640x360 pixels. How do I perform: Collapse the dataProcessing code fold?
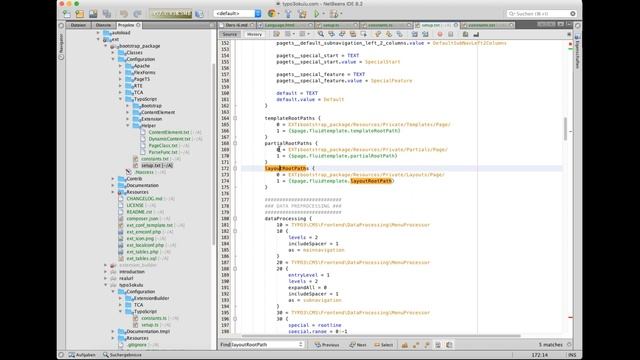[235, 219]
